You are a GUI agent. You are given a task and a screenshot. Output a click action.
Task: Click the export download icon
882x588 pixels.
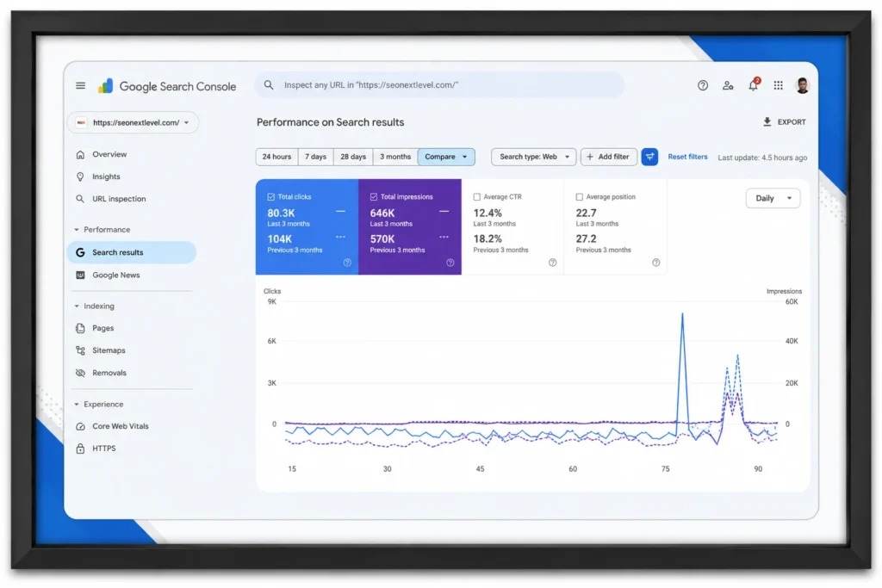pos(767,122)
